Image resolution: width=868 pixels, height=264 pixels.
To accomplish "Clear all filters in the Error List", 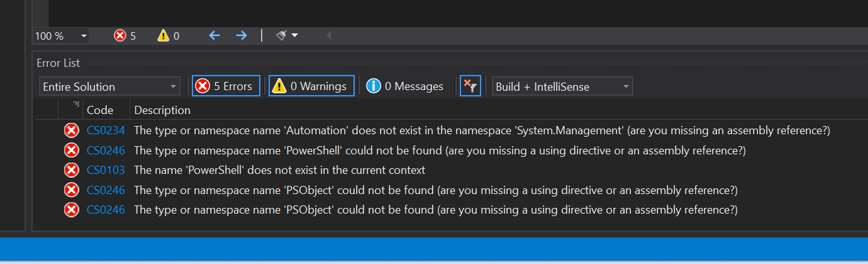I will (x=470, y=86).
